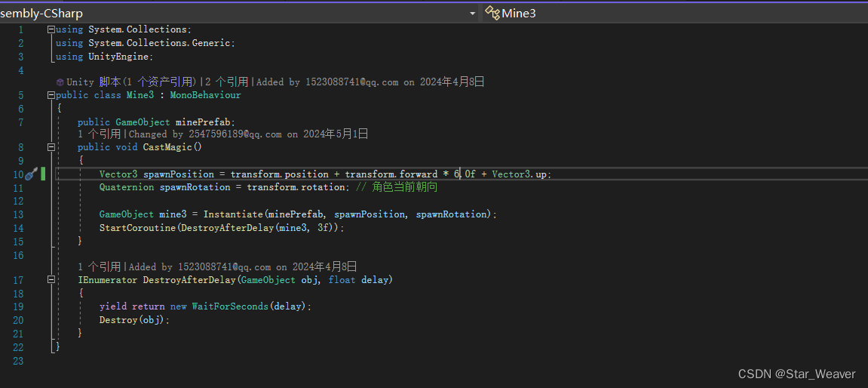868x388 pixels.
Task: Click the screwdriver quick actions icon
Action: (31, 174)
